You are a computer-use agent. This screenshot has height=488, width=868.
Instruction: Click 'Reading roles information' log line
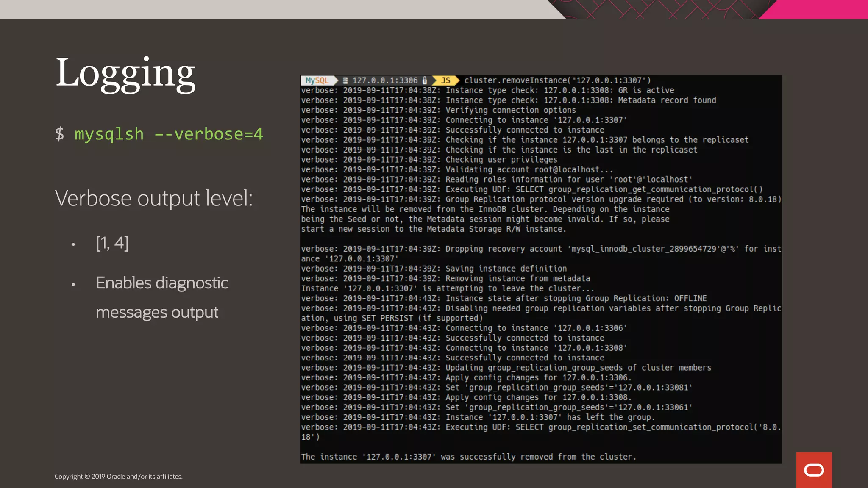(497, 180)
